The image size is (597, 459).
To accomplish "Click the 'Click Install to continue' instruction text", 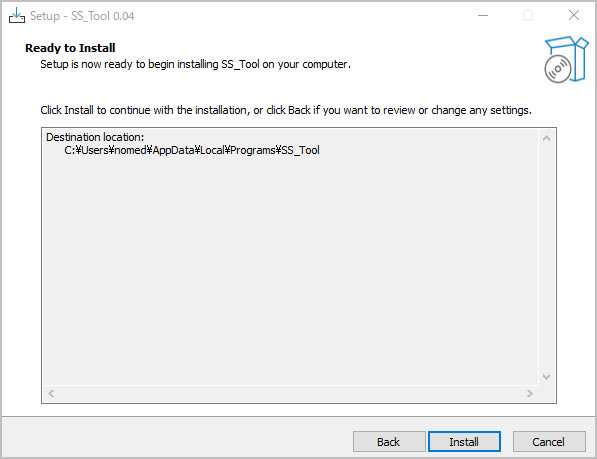I will (286, 110).
